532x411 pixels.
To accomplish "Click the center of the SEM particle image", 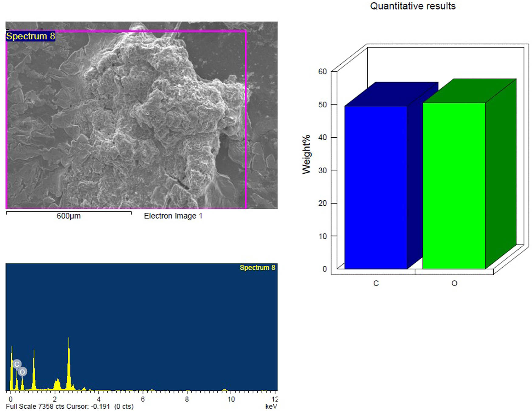I will [x=141, y=115].
